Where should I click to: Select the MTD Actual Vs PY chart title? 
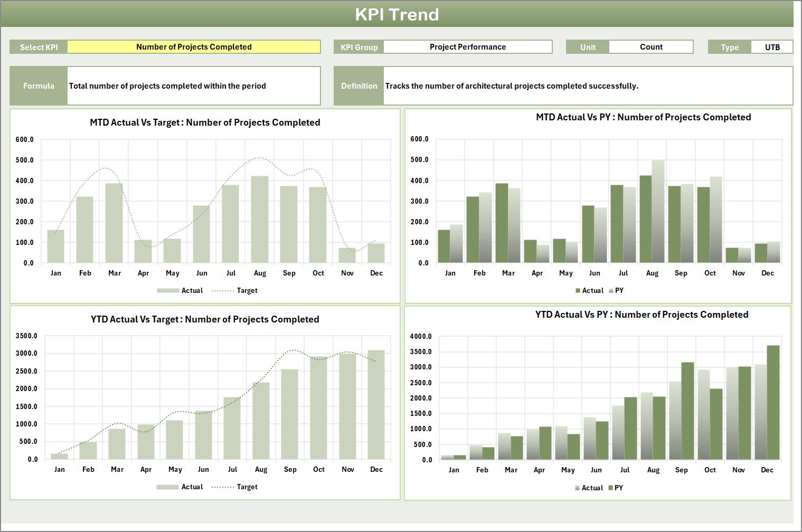pyautogui.click(x=643, y=117)
